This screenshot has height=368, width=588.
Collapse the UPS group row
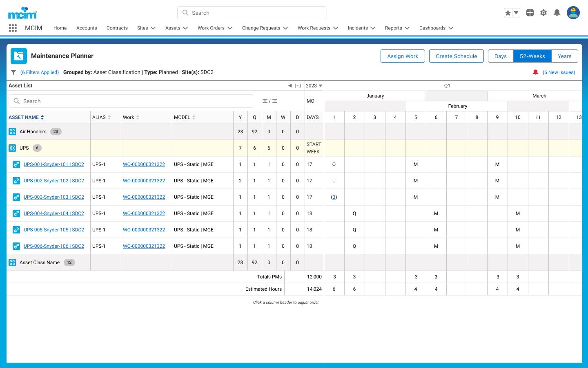[x=12, y=148]
